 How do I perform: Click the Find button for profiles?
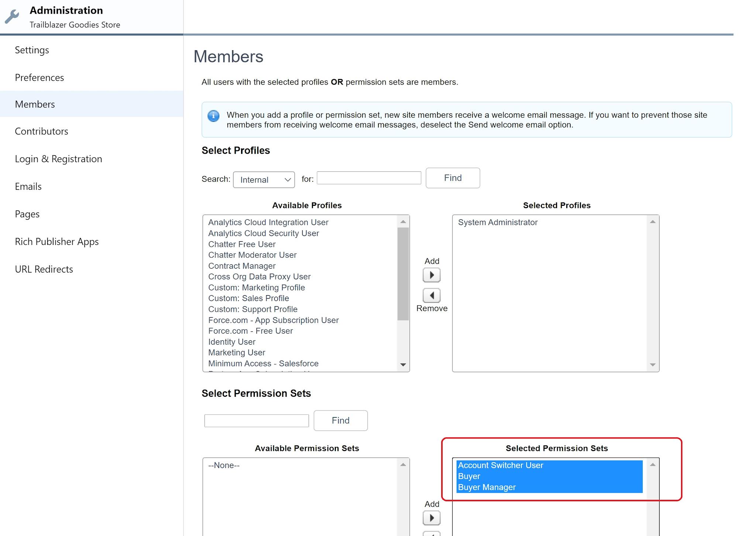453,178
